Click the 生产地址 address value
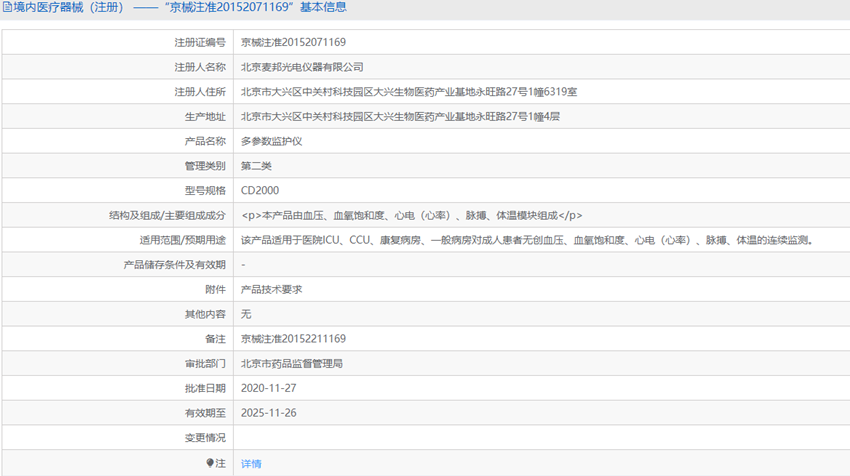Viewport: 850px width, 476px height. point(400,117)
